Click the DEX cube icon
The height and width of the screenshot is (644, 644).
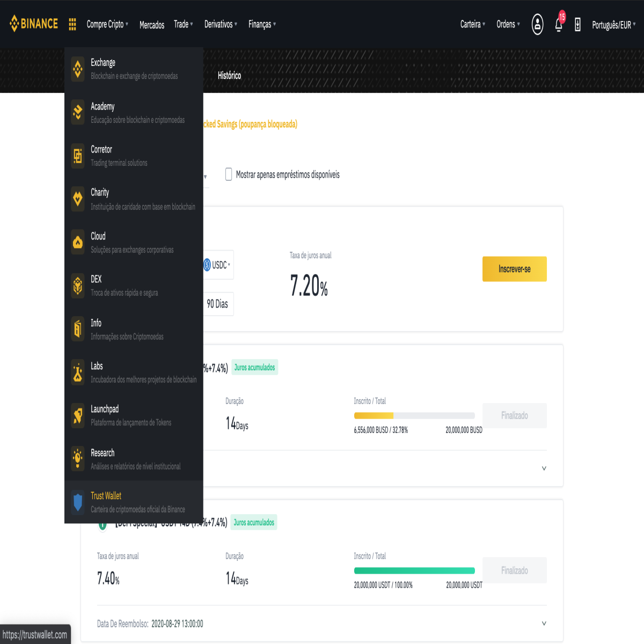click(78, 286)
